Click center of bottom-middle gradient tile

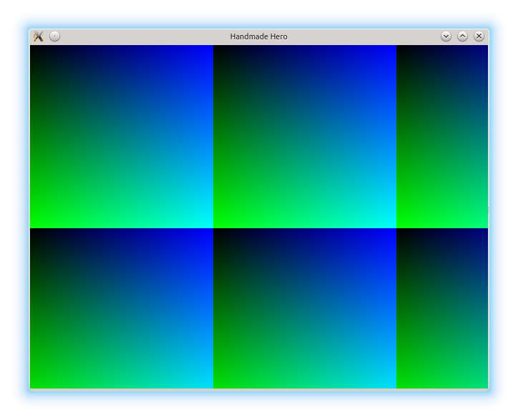(x=304, y=308)
